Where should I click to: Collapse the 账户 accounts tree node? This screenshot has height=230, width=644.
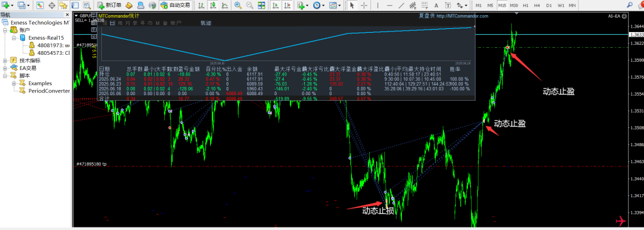pyautogui.click(x=6, y=30)
